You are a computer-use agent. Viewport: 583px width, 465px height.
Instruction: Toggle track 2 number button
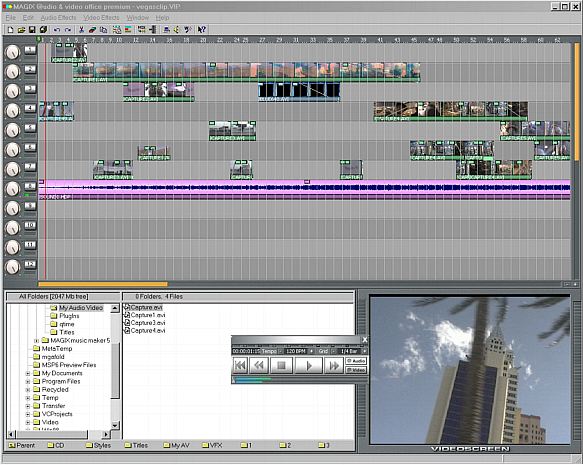pyautogui.click(x=30, y=70)
